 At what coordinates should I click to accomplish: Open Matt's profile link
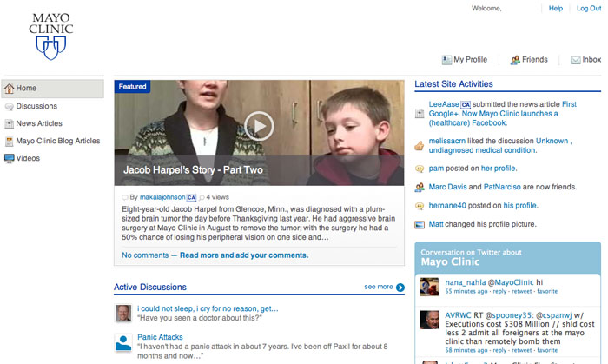pos(436,224)
